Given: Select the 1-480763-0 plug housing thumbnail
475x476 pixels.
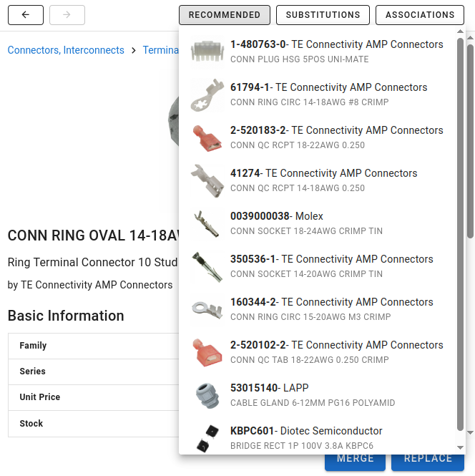Looking at the screenshot, I should click(207, 52).
